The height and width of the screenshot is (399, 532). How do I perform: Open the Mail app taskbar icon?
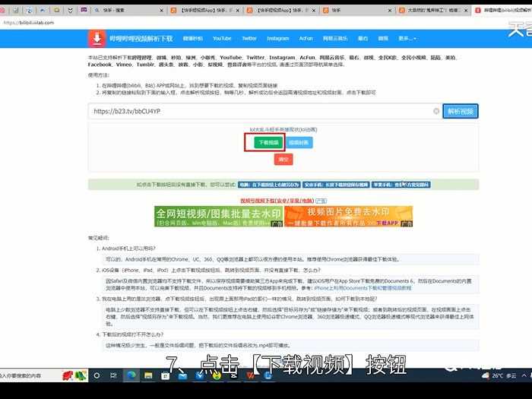point(182,376)
